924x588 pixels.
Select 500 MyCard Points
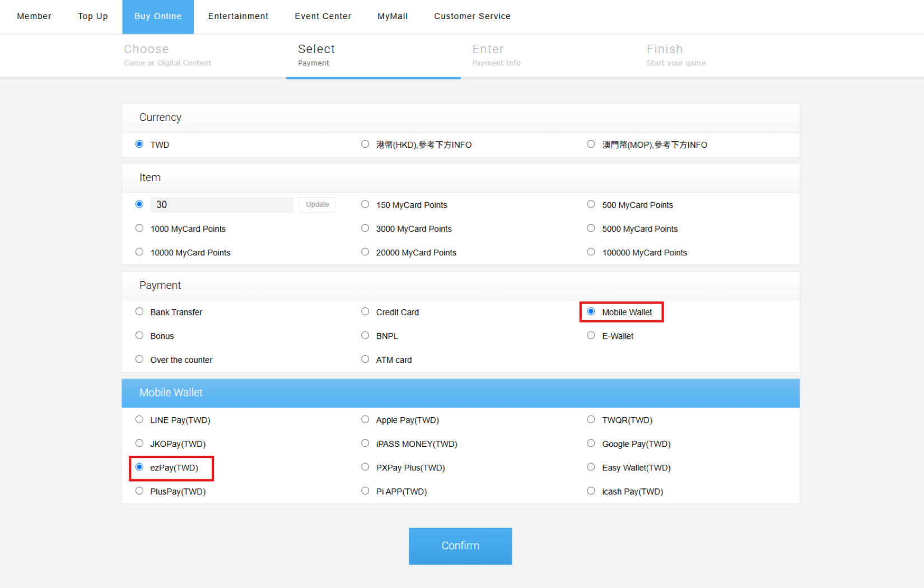[591, 204]
